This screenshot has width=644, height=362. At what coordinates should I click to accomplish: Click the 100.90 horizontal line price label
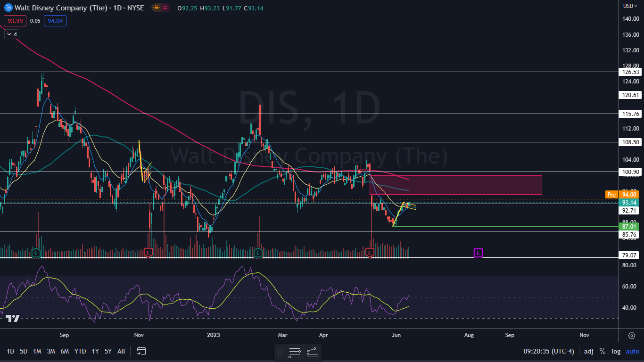[630, 172]
